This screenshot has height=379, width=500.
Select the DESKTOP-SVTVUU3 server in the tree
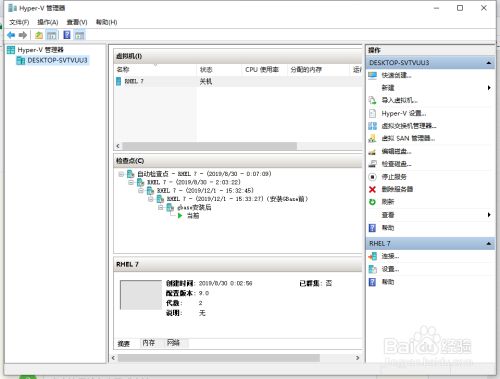coord(57,60)
